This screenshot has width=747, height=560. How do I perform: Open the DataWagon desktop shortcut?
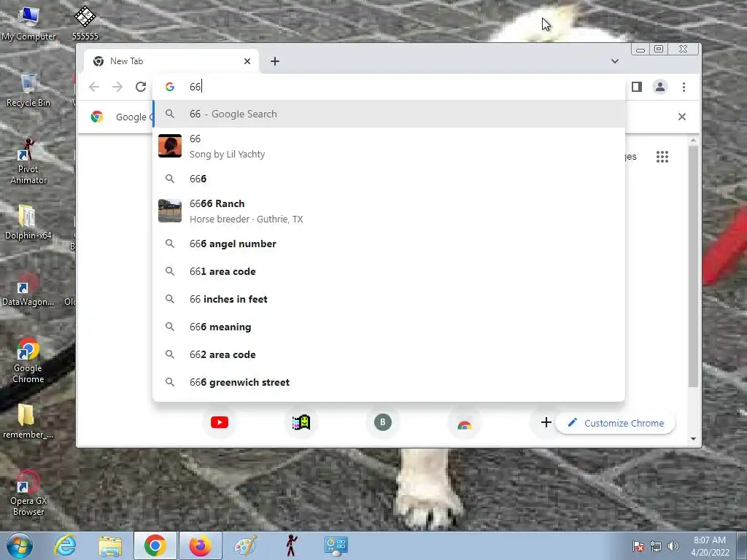tap(28, 289)
